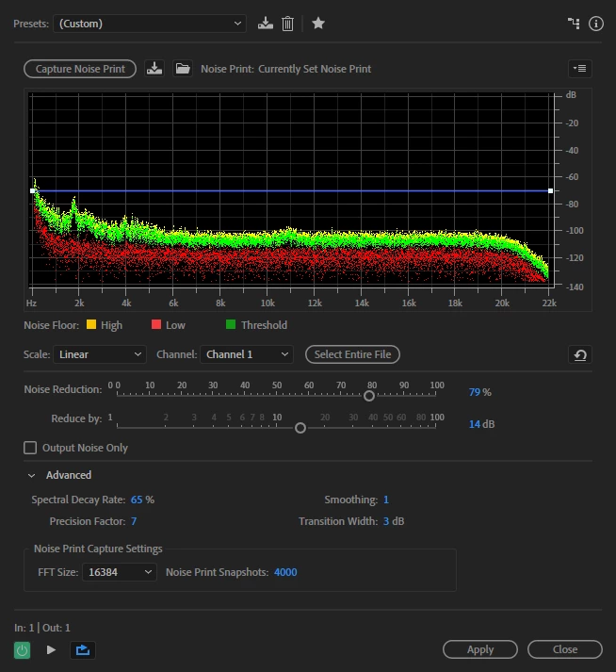Load a noise print from disk folder icon
This screenshot has height=672, width=616.
point(183,69)
